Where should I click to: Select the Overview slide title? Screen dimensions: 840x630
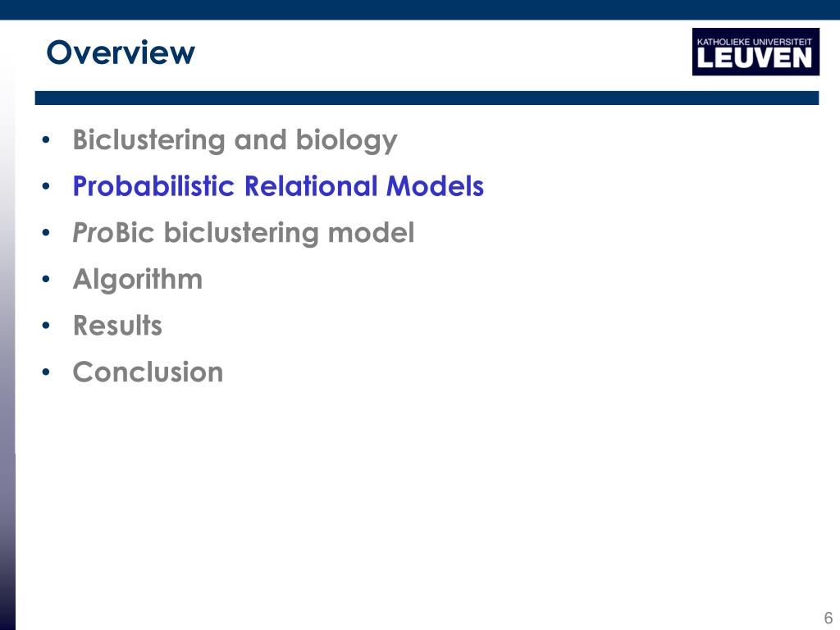coord(121,52)
